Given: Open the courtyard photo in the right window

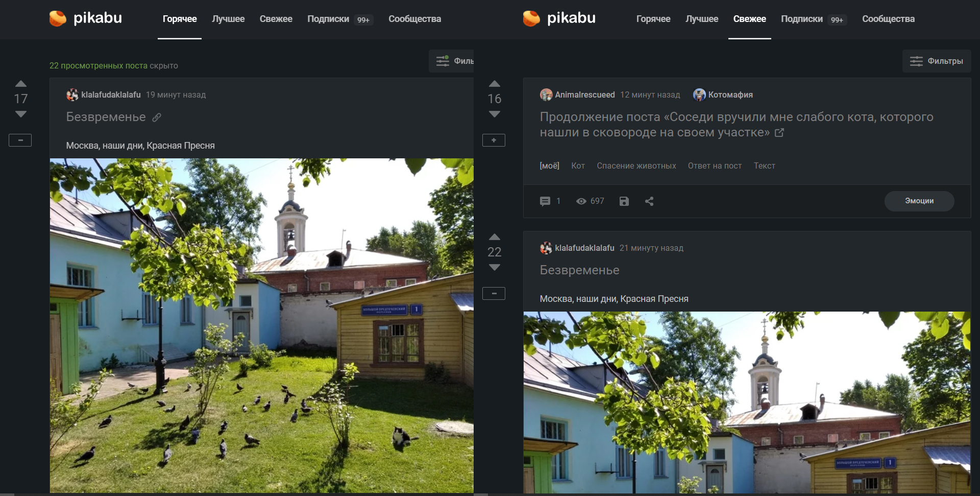Looking at the screenshot, I should tap(747, 403).
